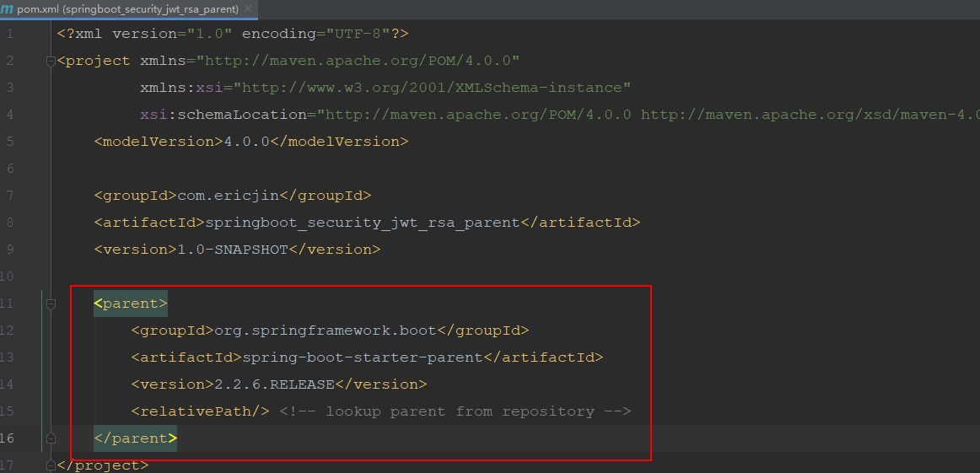Click the Maven file icon on tab
The height and width of the screenshot is (473, 980).
(x=7, y=9)
